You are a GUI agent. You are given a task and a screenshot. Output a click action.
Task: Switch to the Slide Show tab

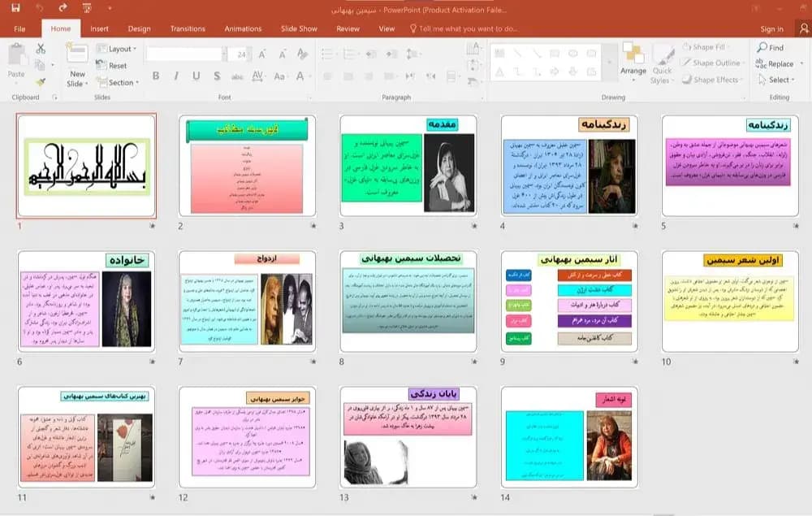(299, 28)
